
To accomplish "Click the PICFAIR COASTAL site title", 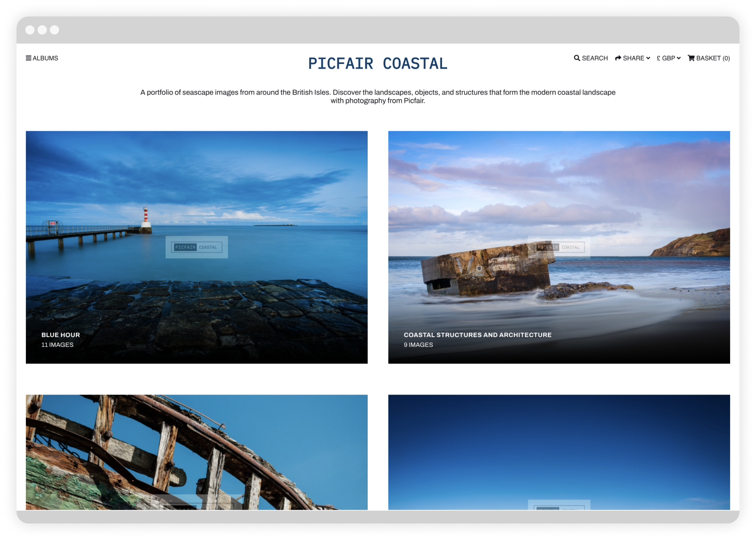I will (378, 62).
